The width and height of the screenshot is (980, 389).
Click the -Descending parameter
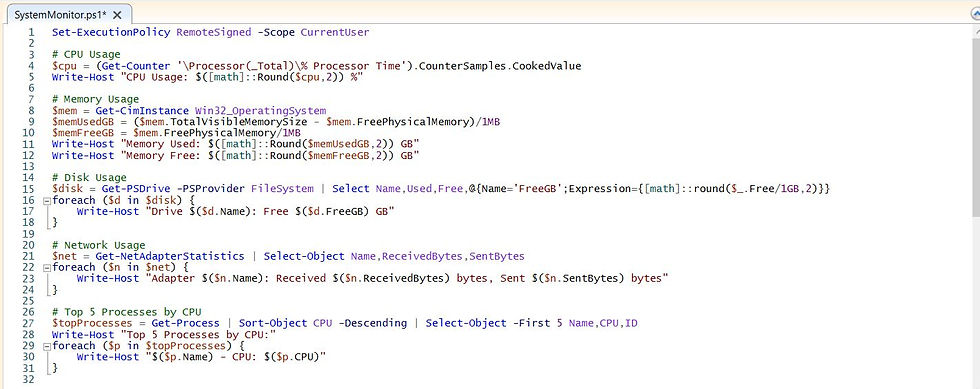click(x=372, y=323)
